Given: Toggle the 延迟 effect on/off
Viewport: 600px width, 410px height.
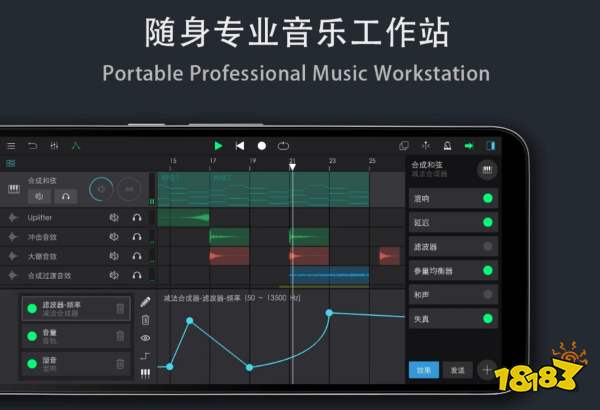Looking at the screenshot, I should tap(488, 222).
